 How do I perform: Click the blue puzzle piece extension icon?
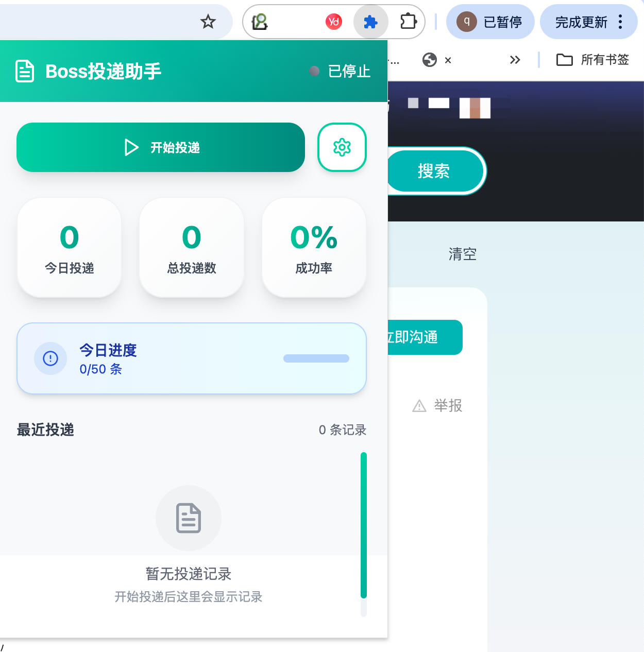[x=371, y=22]
